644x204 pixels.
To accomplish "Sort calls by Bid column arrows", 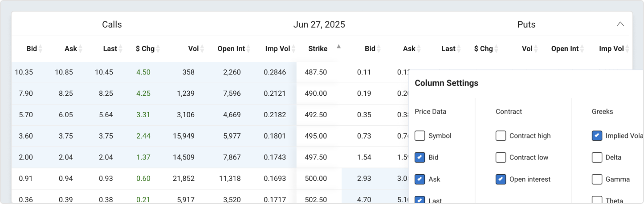I will 41,49.
